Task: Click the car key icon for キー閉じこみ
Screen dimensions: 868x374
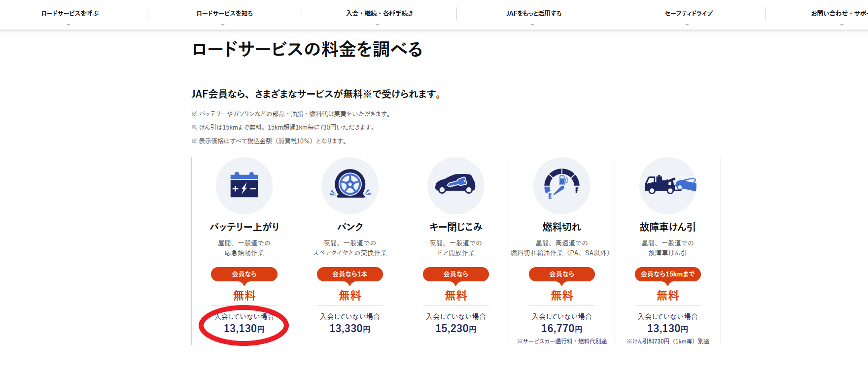Action: point(456,185)
